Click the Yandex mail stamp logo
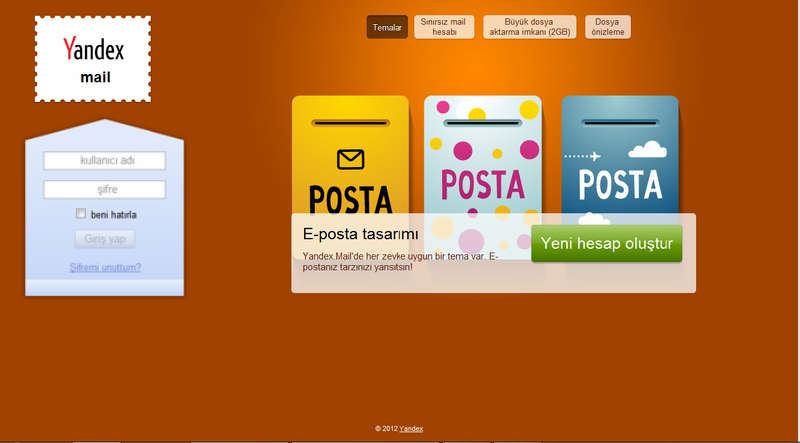 [x=93, y=59]
